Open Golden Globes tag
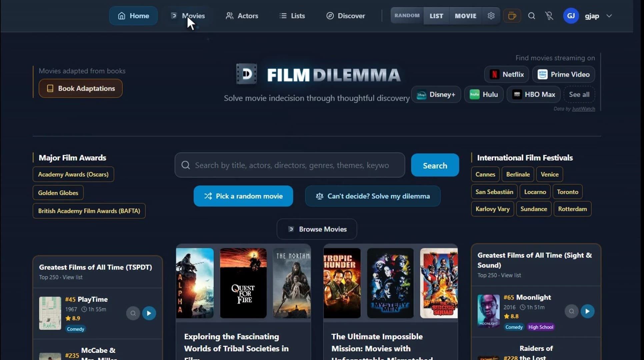The height and width of the screenshot is (360, 644). [x=58, y=193]
